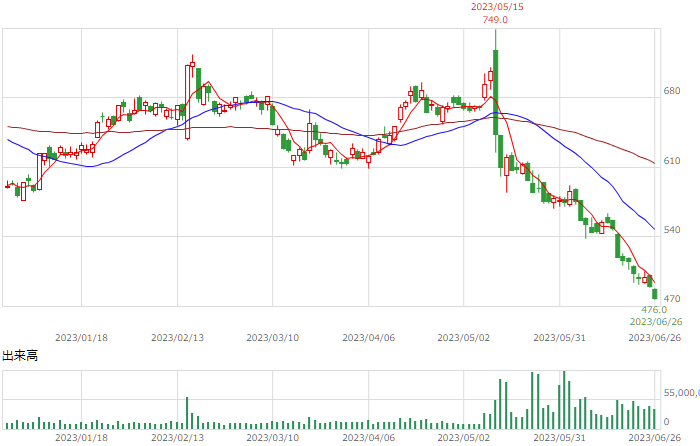Select 2023/05/02 date under price chart
Image resolution: width=700 pixels, height=446 pixels.
coord(464,338)
